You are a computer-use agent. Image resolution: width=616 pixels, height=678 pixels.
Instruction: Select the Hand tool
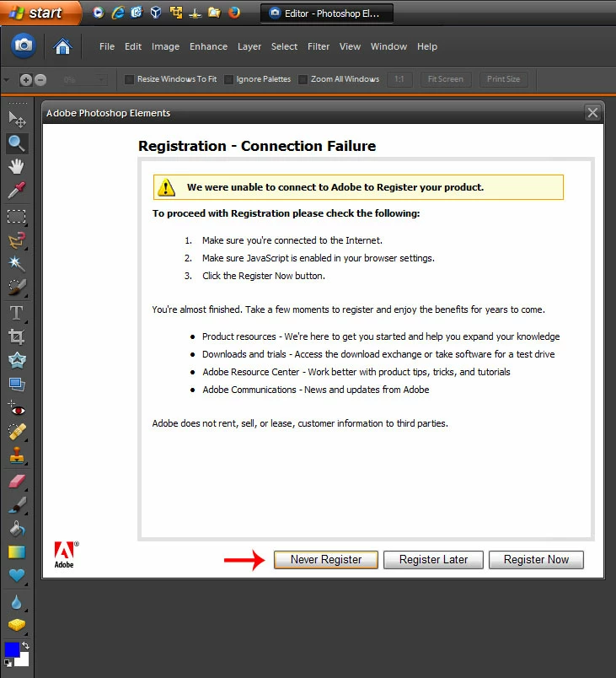point(17,166)
